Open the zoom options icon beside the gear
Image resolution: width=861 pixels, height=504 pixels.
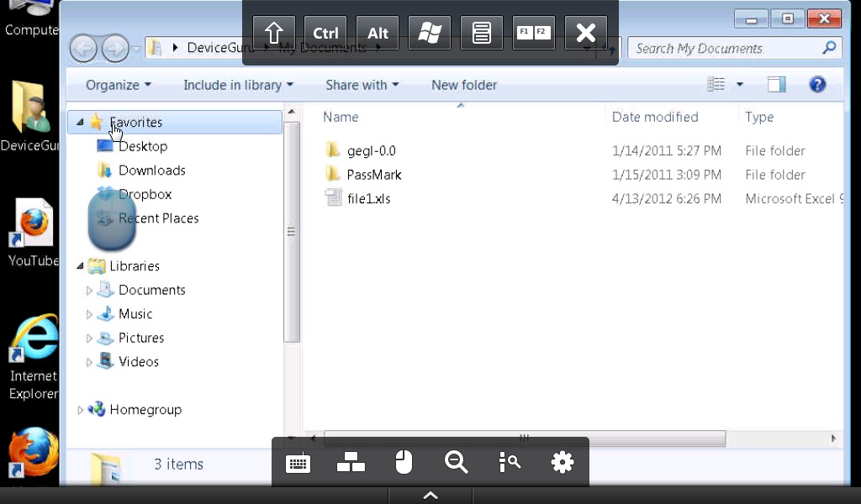510,462
